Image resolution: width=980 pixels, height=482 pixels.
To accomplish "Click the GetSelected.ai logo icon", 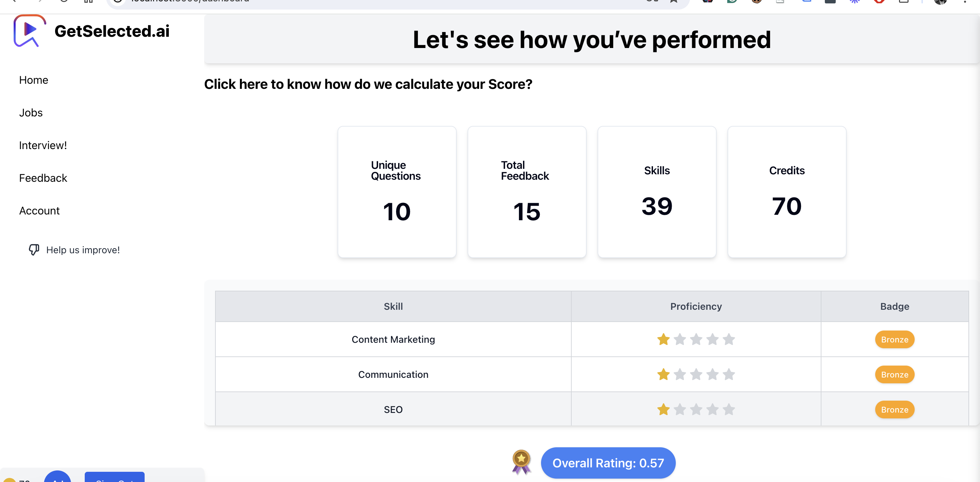I will [29, 31].
